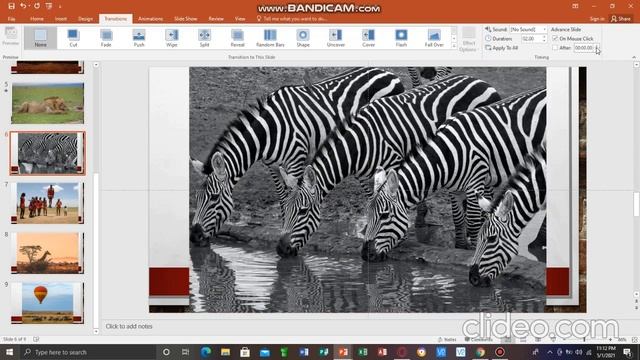
Task: Switch to the Design tab
Action: tap(85, 19)
